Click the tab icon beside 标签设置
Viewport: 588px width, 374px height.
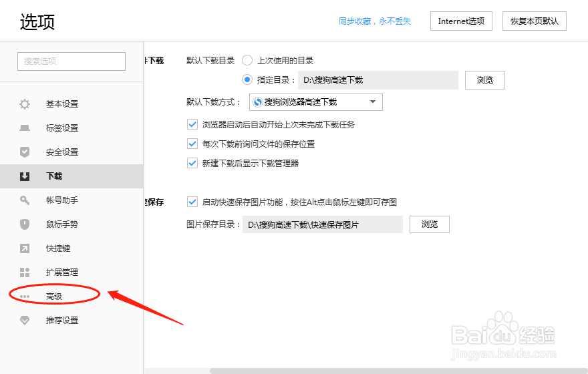tap(25, 128)
